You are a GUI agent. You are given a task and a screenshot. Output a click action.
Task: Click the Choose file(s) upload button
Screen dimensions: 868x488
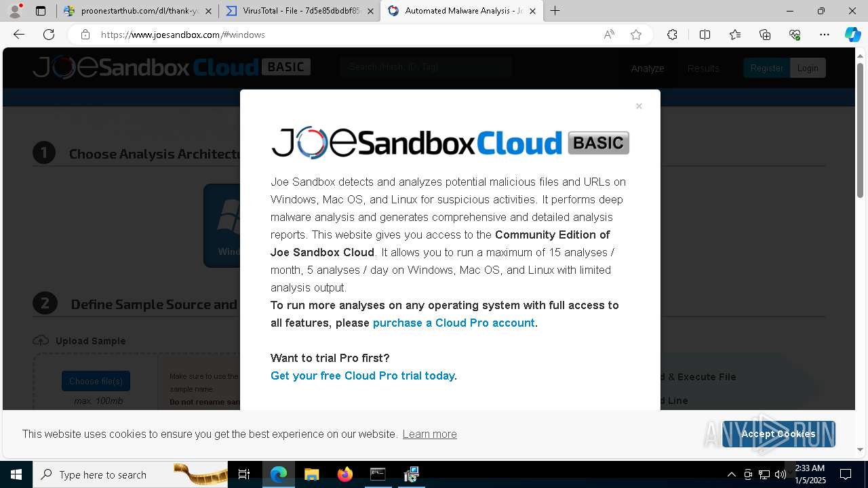[x=96, y=381]
